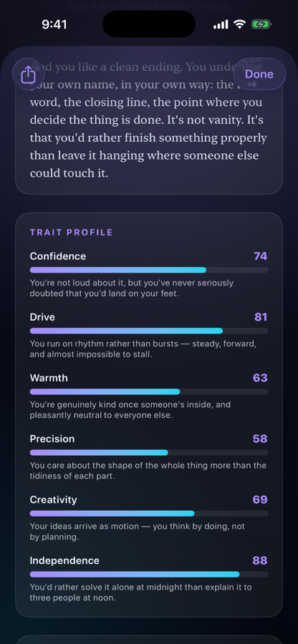Tap the Creativity description text
298x644 pixels.
point(138,532)
